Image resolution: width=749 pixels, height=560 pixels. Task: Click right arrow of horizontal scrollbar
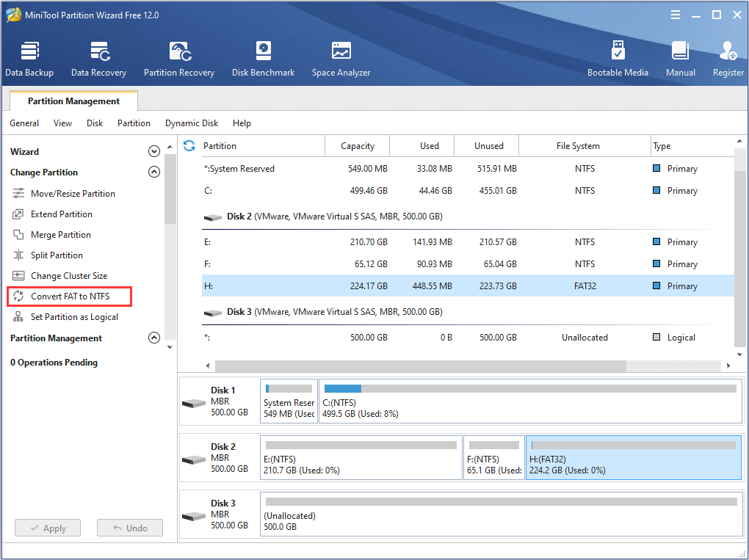728,366
